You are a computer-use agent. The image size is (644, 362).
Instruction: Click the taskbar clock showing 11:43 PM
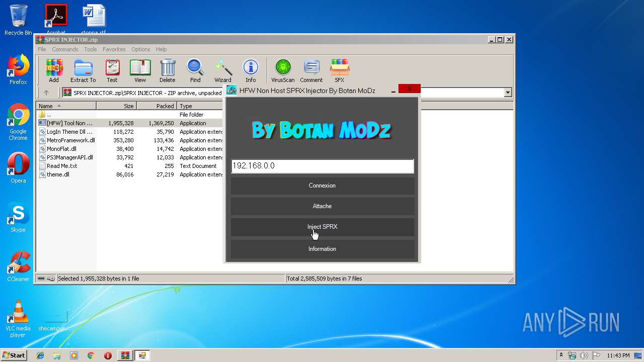pyautogui.click(x=618, y=355)
